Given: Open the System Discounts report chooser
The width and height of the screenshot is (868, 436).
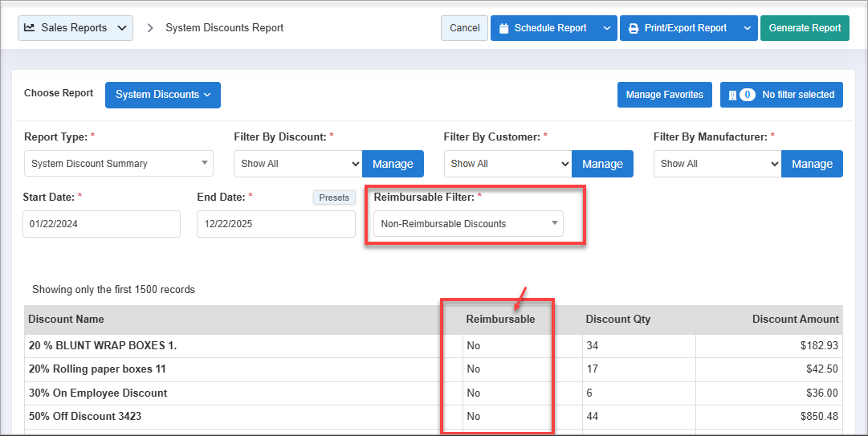Looking at the screenshot, I should click(x=162, y=95).
